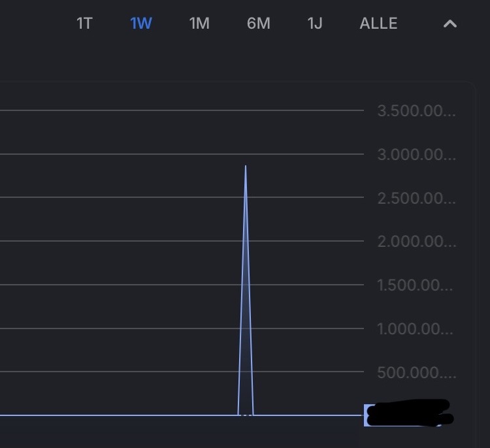The image size is (490, 448).
Task: Switch to the 1J yearly range
Action: tap(315, 24)
